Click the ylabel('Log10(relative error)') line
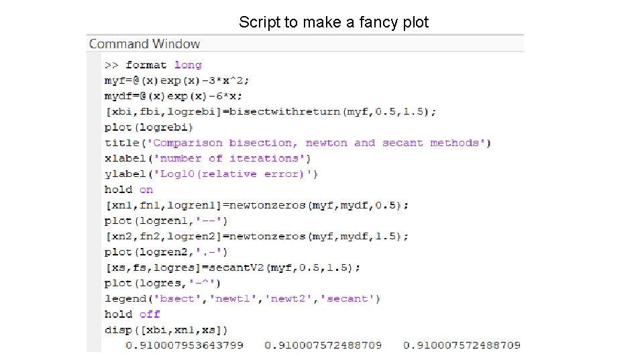Screen dimensions: 644x362 coord(211,174)
